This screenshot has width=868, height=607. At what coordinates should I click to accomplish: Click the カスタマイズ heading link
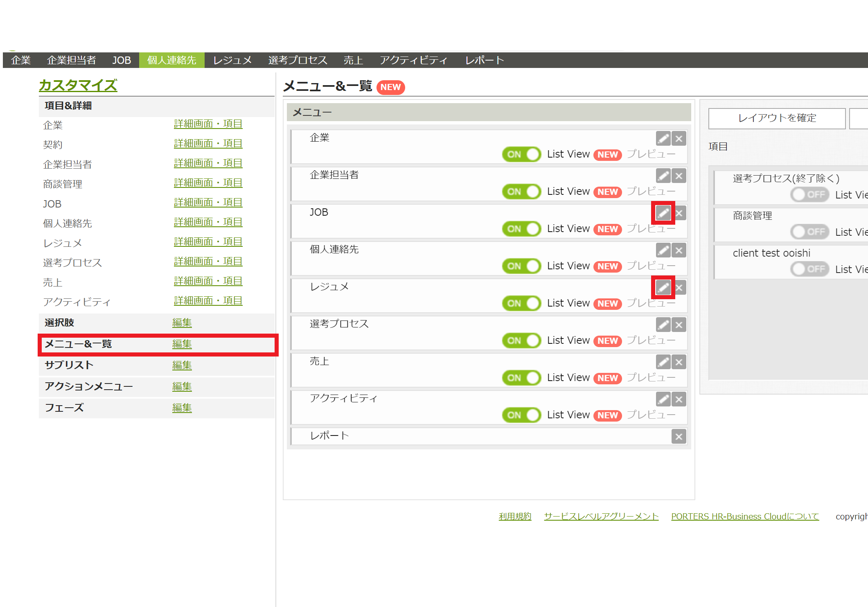(x=78, y=85)
